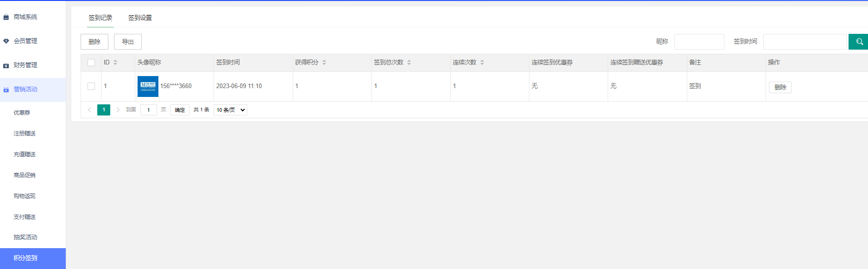Click the 导出 export button
This screenshot has height=269, width=868.
[x=128, y=42]
